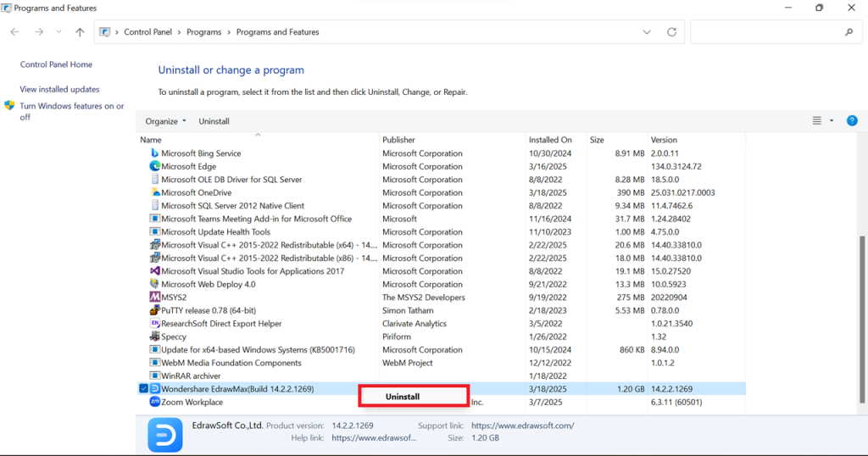Select the Speccy program name
Viewport: 868px width, 456px height.
pyautogui.click(x=174, y=336)
